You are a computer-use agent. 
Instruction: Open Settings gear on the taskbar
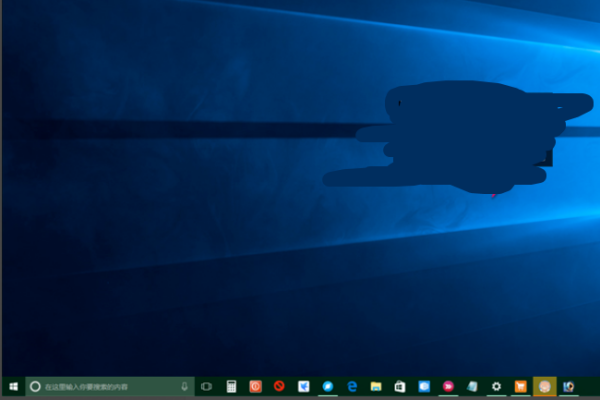tap(496, 386)
